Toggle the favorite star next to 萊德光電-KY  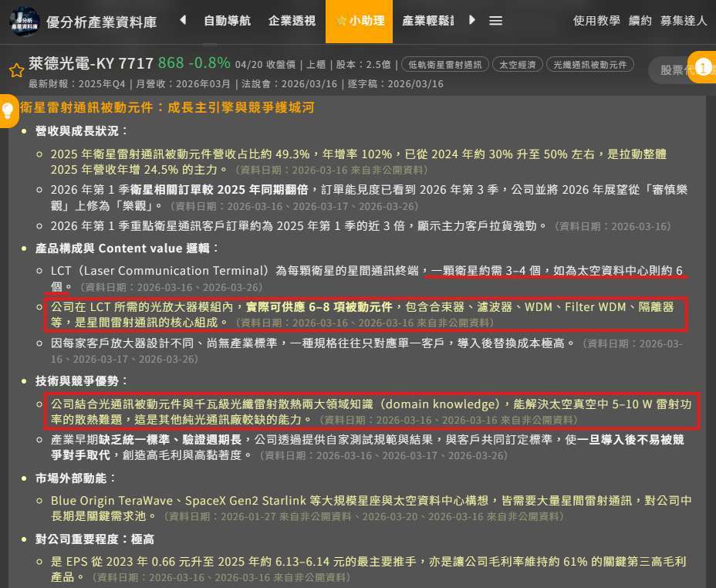[x=15, y=70]
